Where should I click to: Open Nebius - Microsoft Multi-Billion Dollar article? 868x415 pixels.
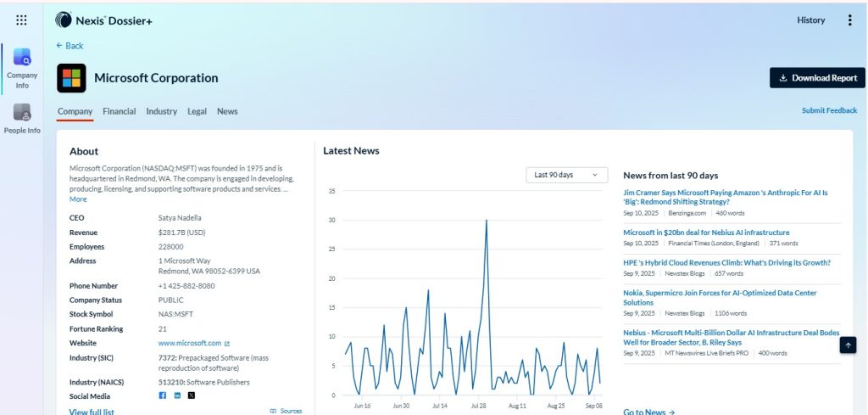pos(732,338)
